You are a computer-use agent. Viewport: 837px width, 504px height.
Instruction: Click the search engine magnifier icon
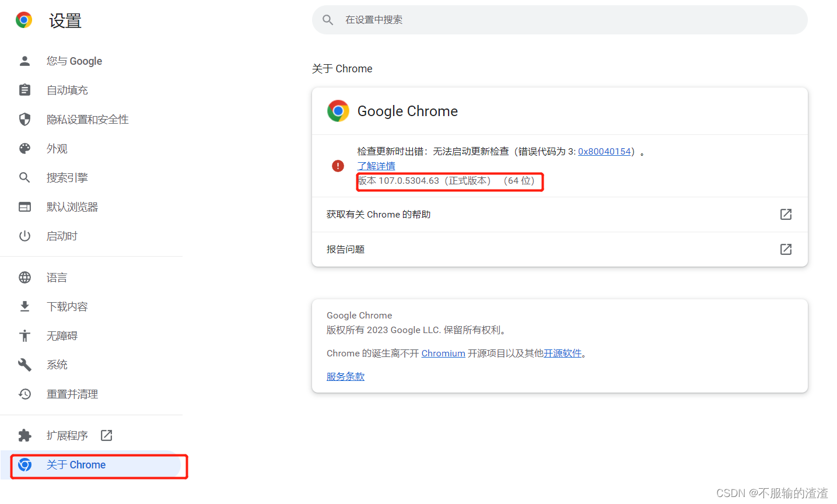(24, 177)
